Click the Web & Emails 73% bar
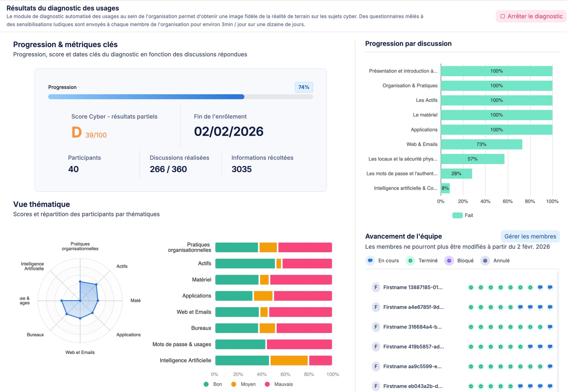 pyautogui.click(x=481, y=144)
